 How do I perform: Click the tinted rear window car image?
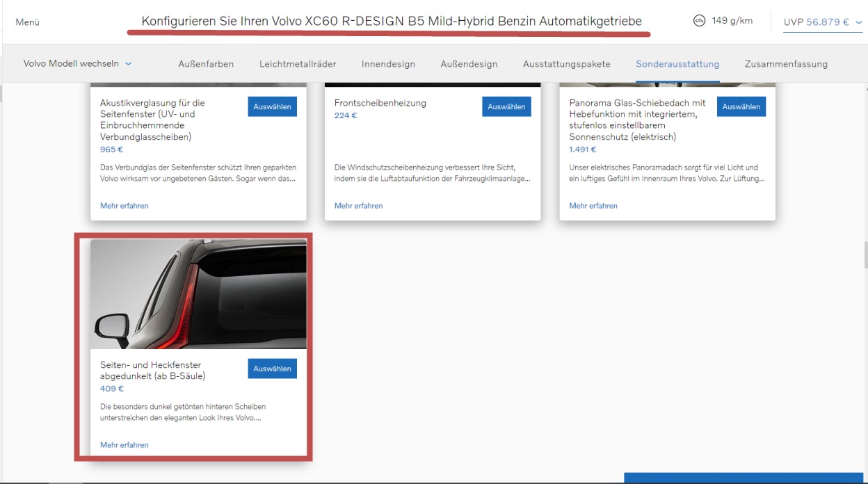tap(198, 294)
